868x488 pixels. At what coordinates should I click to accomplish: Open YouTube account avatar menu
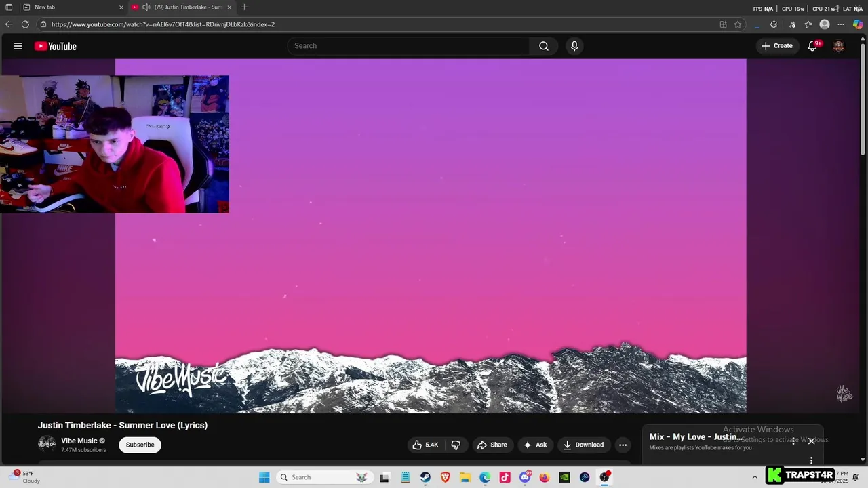839,46
